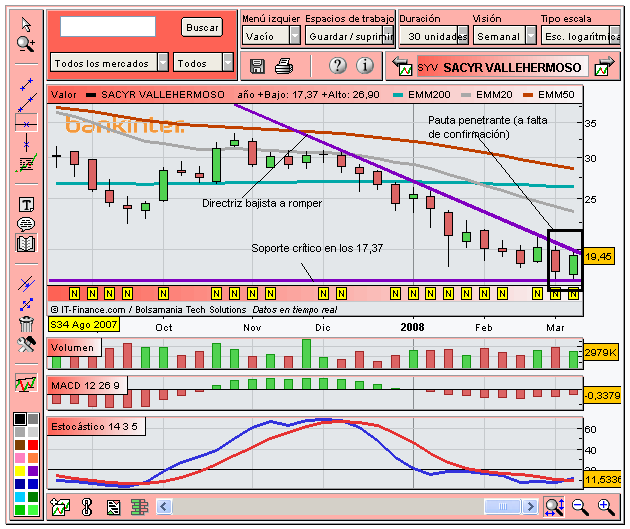Activate the magnifier zoom-in tool
This screenshot has width=630, height=529.
pyautogui.click(x=26, y=44)
